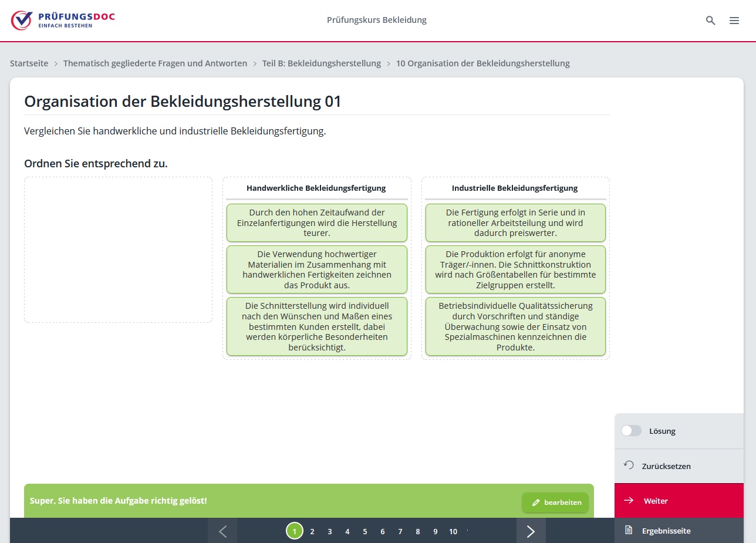Go to next question with right arrow

(531, 531)
